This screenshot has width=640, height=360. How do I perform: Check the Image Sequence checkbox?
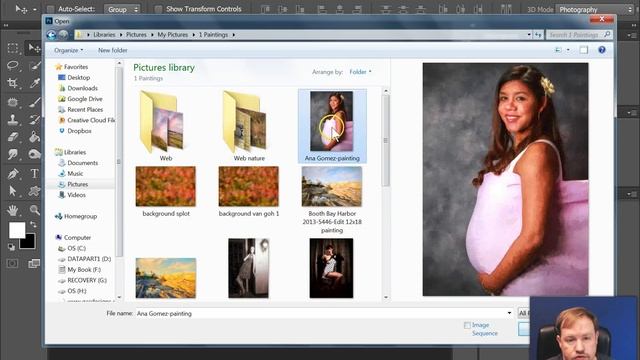point(467,325)
